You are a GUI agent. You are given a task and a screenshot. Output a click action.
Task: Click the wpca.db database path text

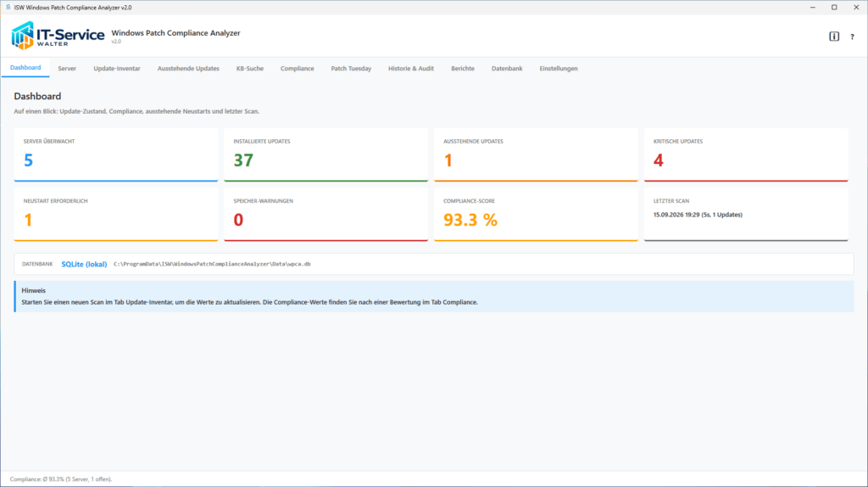pyautogui.click(x=212, y=264)
